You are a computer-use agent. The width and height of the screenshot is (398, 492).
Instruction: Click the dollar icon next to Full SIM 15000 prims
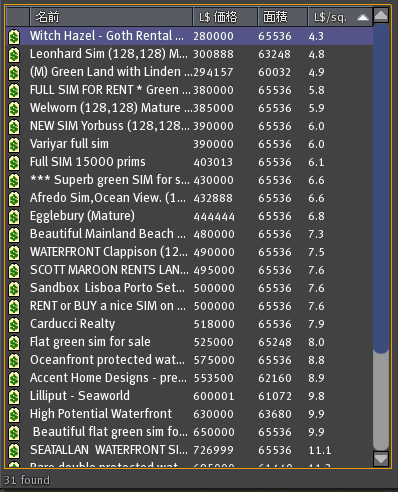tap(14, 162)
